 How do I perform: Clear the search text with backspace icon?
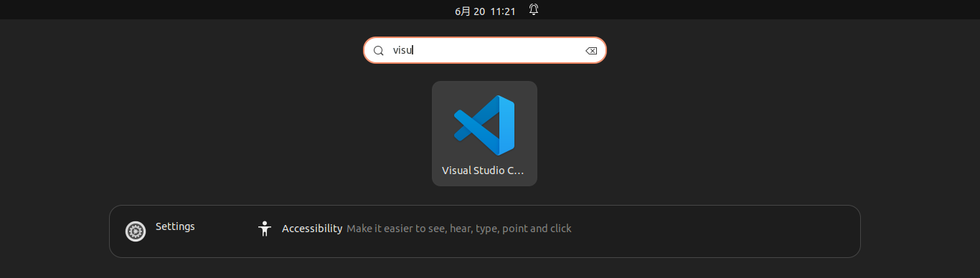pyautogui.click(x=591, y=51)
